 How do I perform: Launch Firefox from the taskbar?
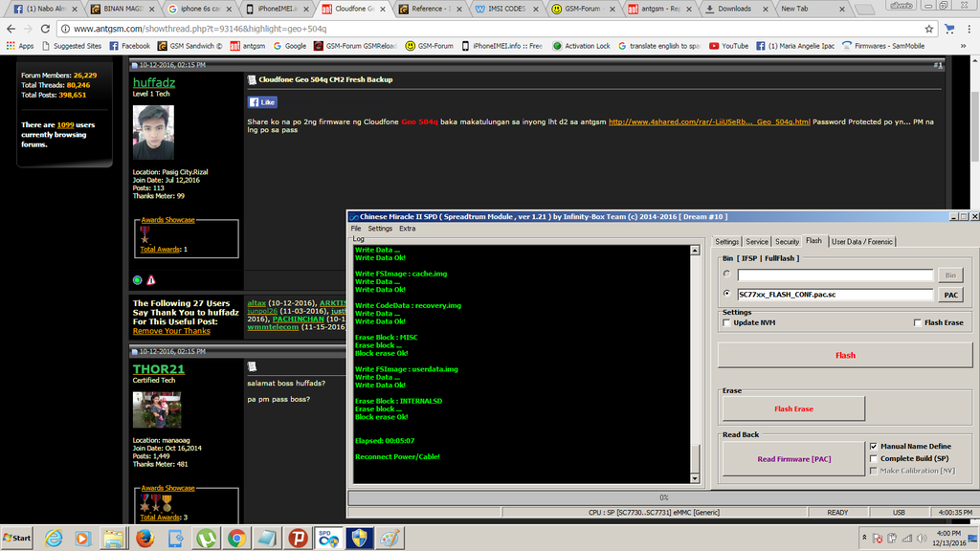(145, 538)
